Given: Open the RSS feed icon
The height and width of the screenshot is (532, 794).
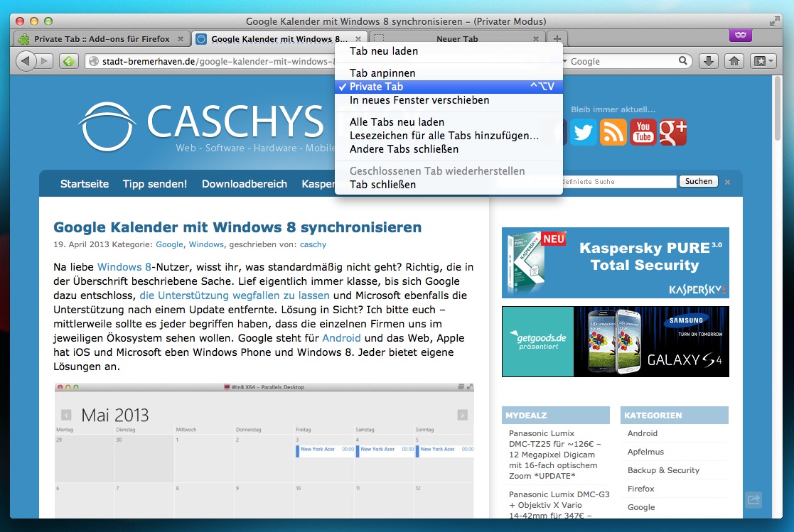Looking at the screenshot, I should 613,132.
